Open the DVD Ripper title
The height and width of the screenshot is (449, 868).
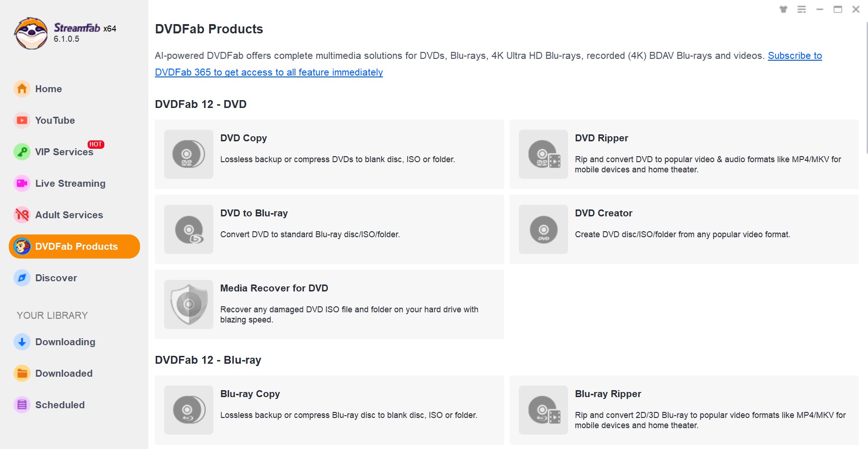click(601, 138)
